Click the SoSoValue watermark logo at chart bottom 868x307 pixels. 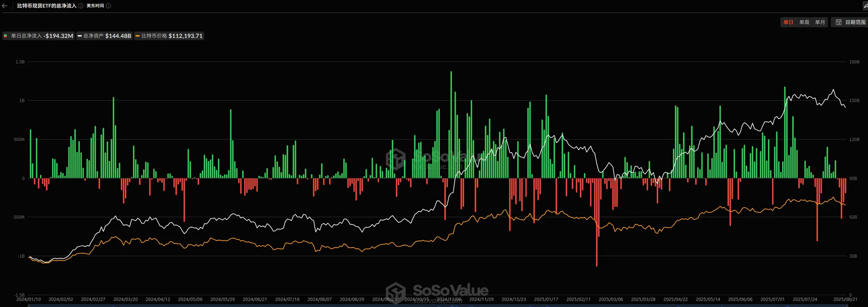point(396,292)
